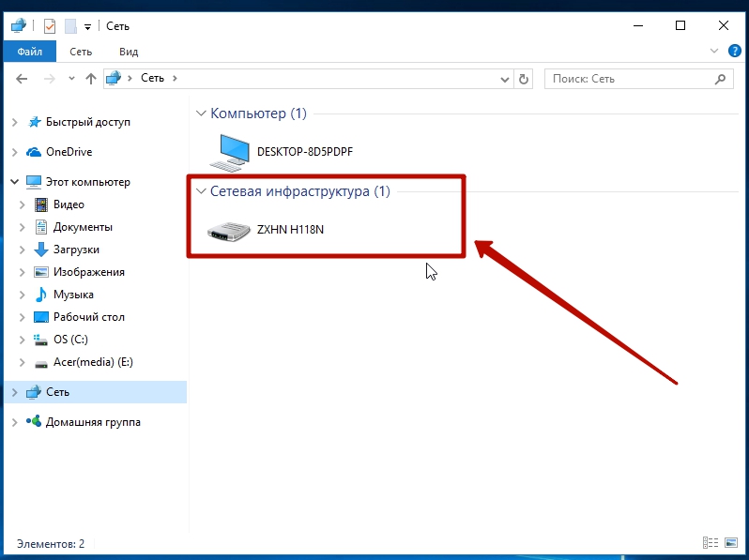
Task: Open the Музыка folder in sidebar
Action: 73,295
